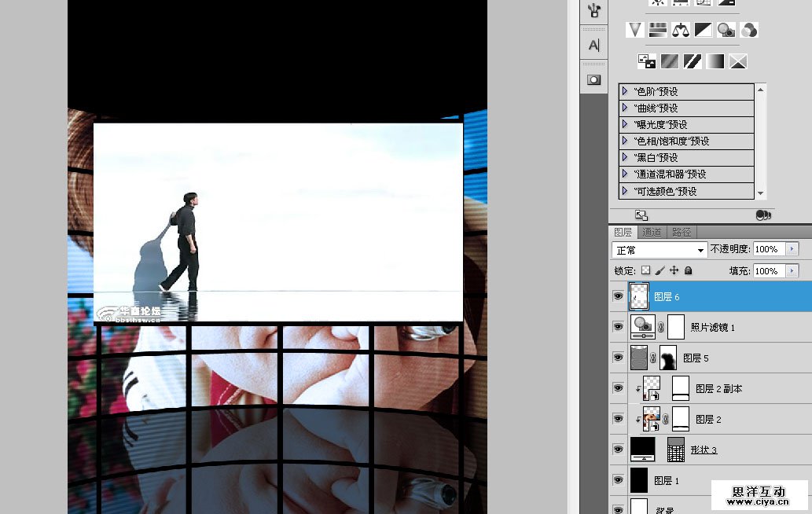Hide the 图层 6 layer
812x514 pixels.
tap(618, 296)
